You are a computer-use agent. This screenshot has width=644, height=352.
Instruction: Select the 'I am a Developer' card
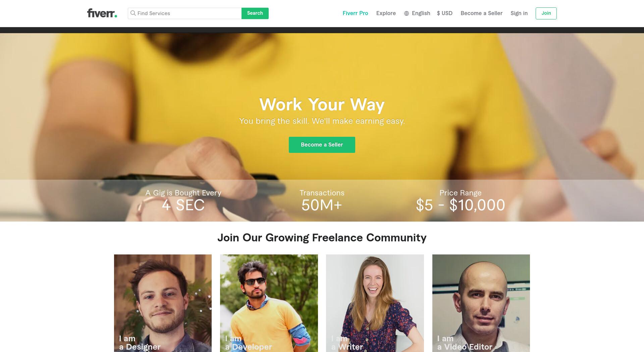pos(269,303)
